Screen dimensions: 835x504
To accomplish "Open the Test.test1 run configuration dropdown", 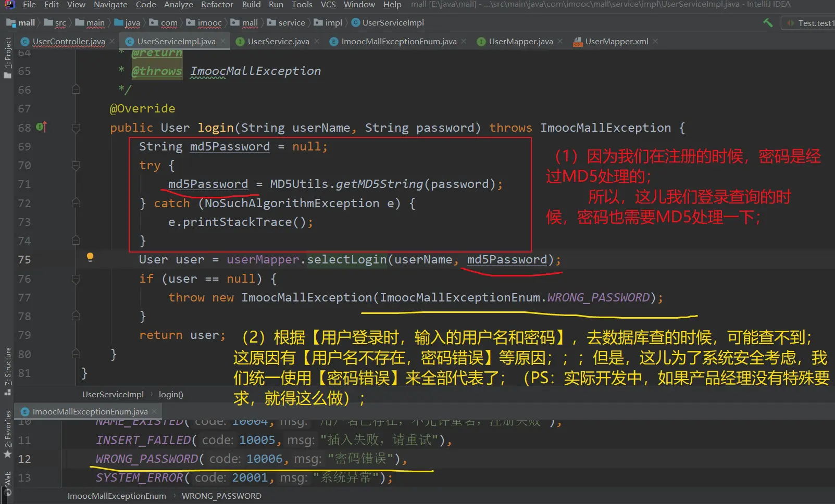I will click(x=810, y=23).
